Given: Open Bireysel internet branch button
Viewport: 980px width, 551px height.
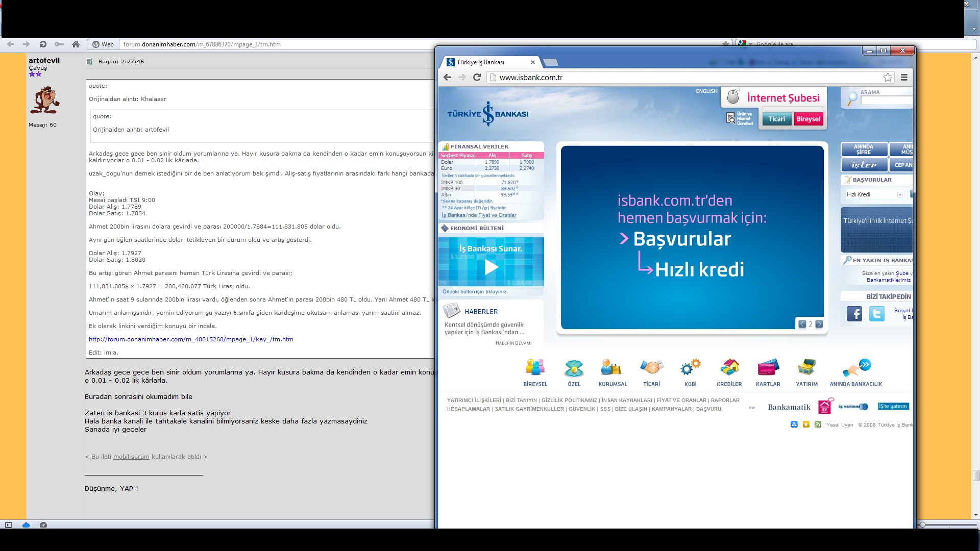Looking at the screenshot, I should tap(808, 119).
